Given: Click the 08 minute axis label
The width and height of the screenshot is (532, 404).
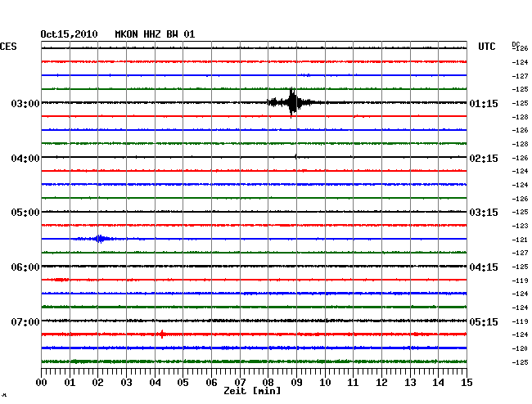Looking at the screenshot, I should (268, 383).
